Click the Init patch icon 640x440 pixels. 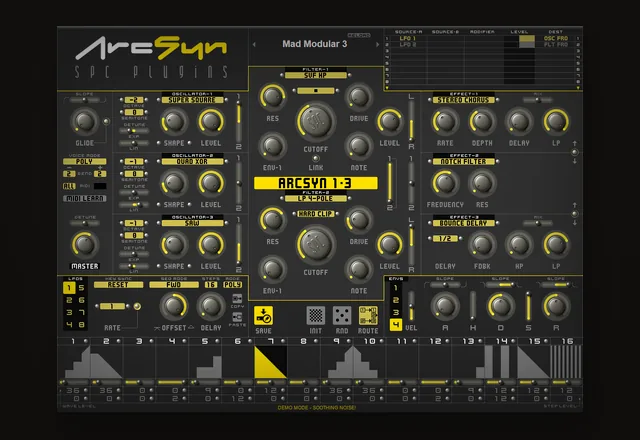point(316,316)
